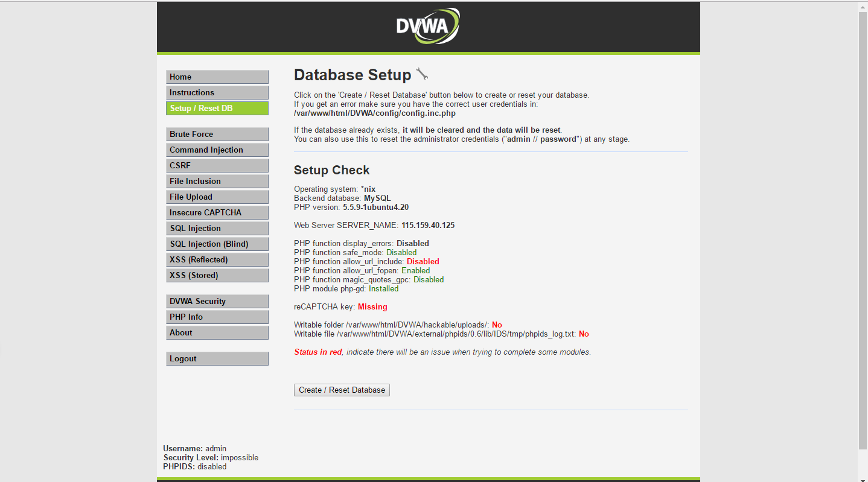This screenshot has width=868, height=482.
Task: Click the Username admin footer text
Action: [194, 448]
